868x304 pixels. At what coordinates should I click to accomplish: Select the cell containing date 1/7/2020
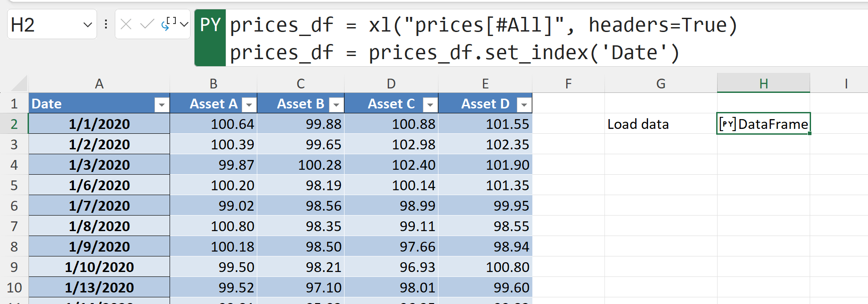point(99,206)
